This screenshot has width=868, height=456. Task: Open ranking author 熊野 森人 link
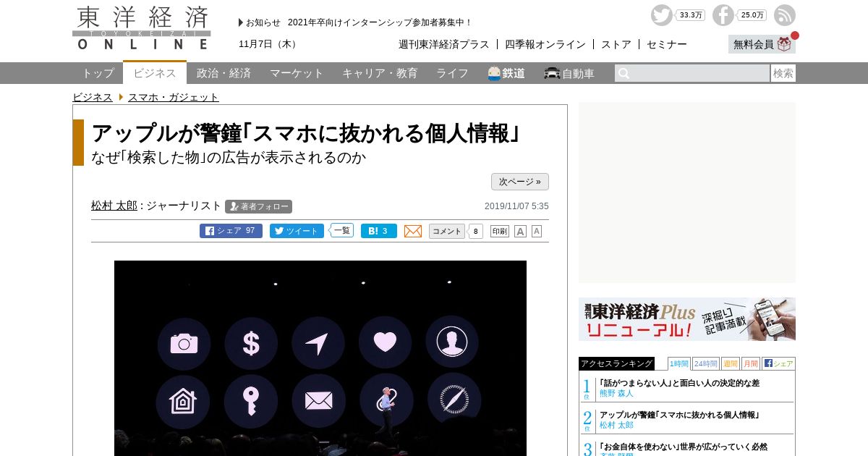(616, 393)
